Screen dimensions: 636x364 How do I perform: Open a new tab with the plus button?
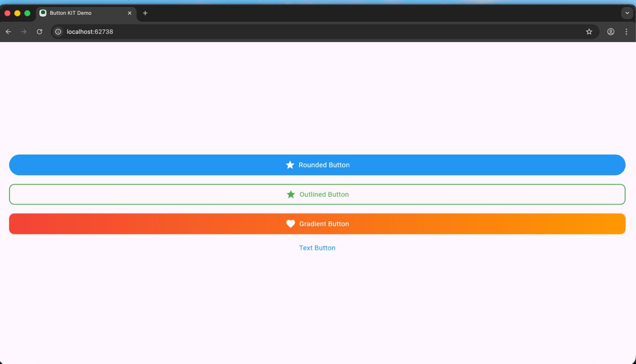[145, 13]
